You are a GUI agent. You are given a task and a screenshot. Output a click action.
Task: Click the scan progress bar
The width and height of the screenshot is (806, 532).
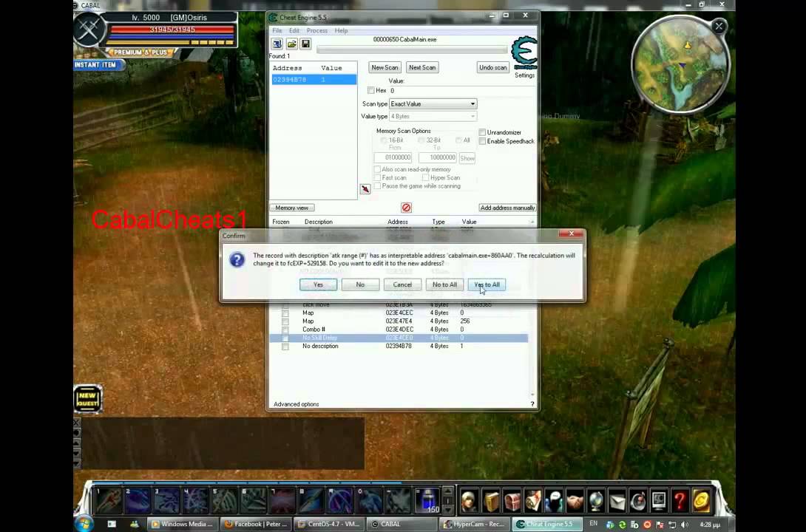click(x=413, y=50)
